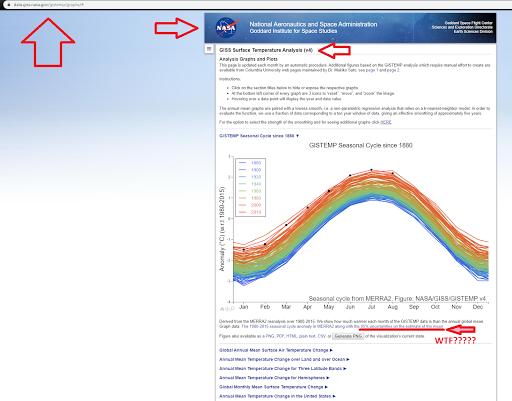Click the lock icon in address bar
Viewport: 512px width, 401px height.
click(x=9, y=5)
